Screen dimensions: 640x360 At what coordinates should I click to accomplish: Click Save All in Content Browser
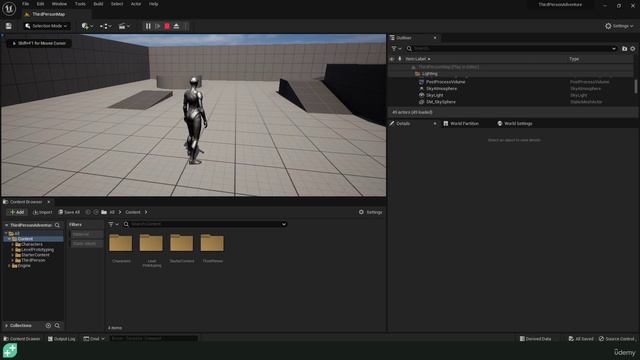pos(69,212)
